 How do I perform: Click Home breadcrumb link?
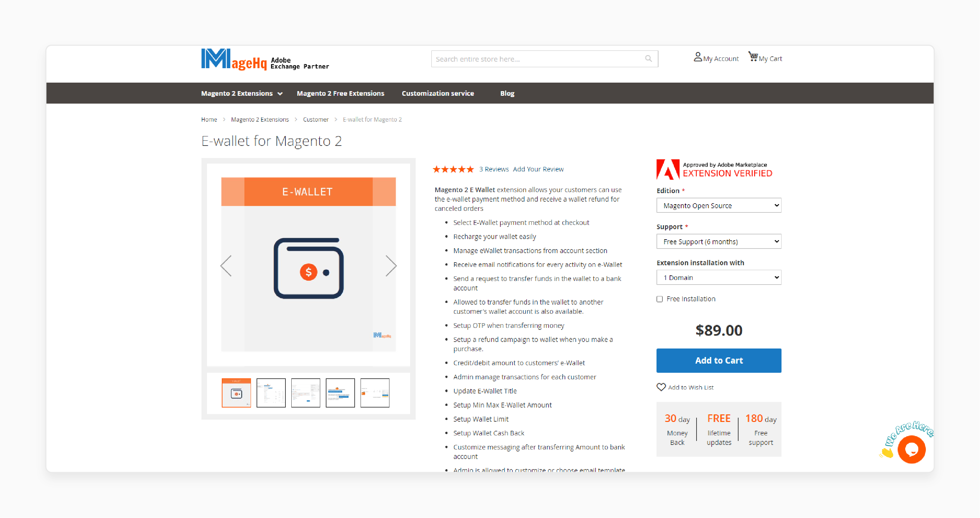(x=209, y=119)
